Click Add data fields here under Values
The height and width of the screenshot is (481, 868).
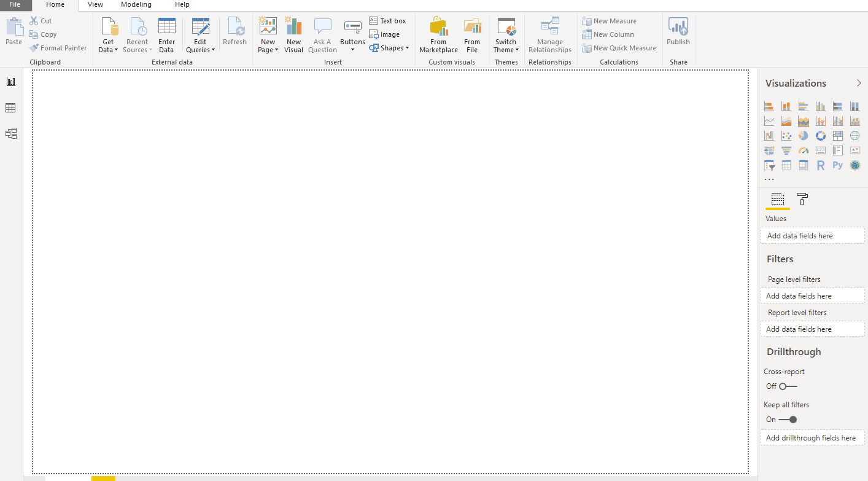coord(812,235)
